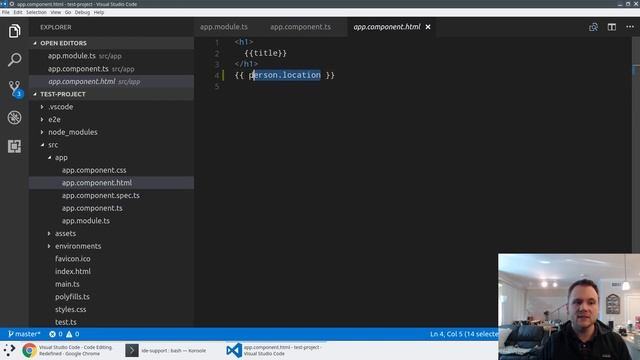Click the Ln 4, Col 5 cursor position status

pyautogui.click(x=464, y=334)
